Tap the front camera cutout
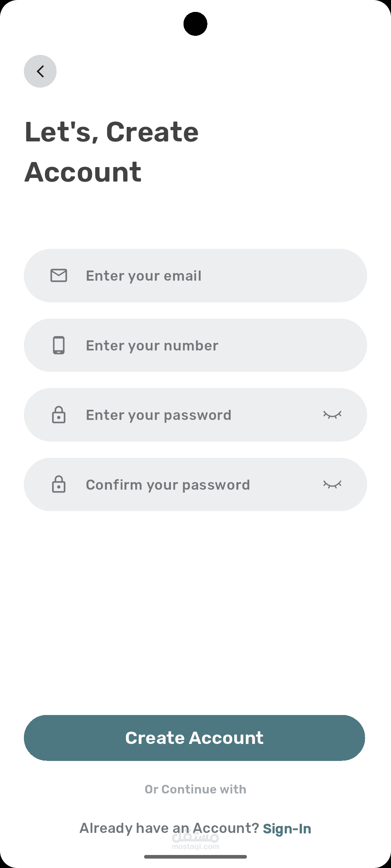Image resolution: width=391 pixels, height=868 pixels. tap(195, 24)
